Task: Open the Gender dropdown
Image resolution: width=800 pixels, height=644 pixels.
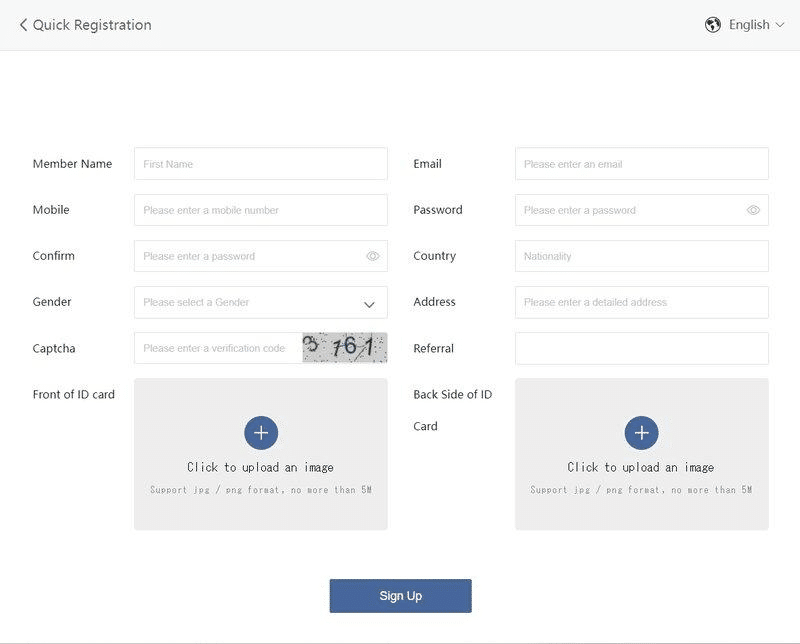Action: tap(250, 302)
